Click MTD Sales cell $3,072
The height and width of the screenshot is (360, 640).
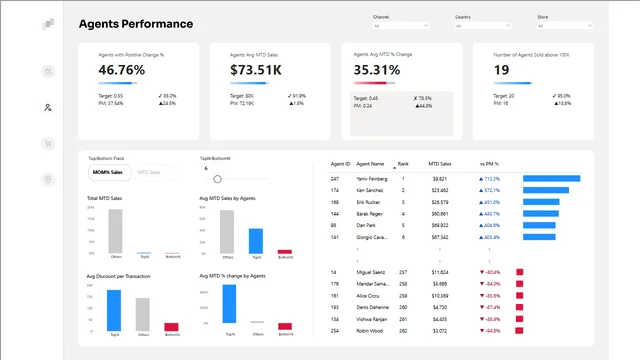(440, 331)
